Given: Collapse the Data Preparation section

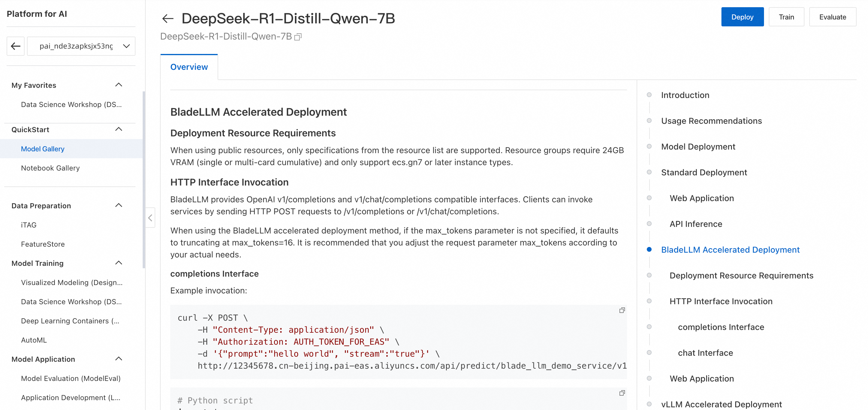Looking at the screenshot, I should 119,206.
